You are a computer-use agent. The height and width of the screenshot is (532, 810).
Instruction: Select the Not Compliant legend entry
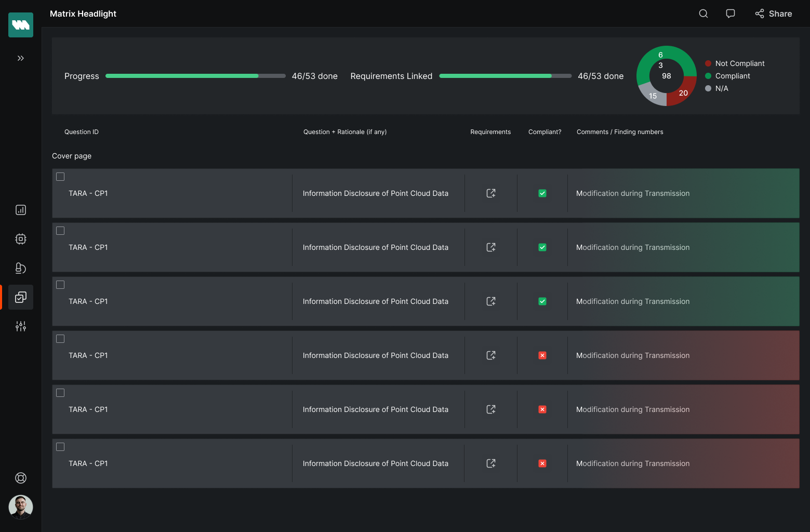pyautogui.click(x=735, y=63)
